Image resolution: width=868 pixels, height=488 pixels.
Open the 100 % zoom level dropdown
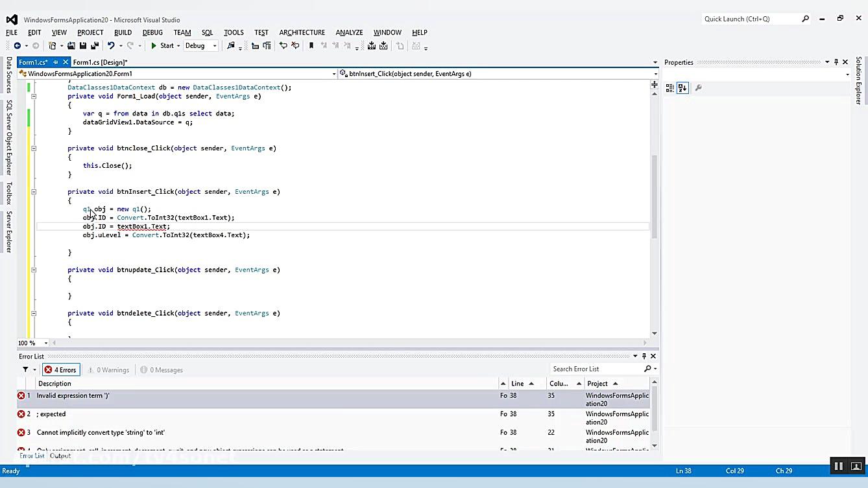pyautogui.click(x=45, y=343)
